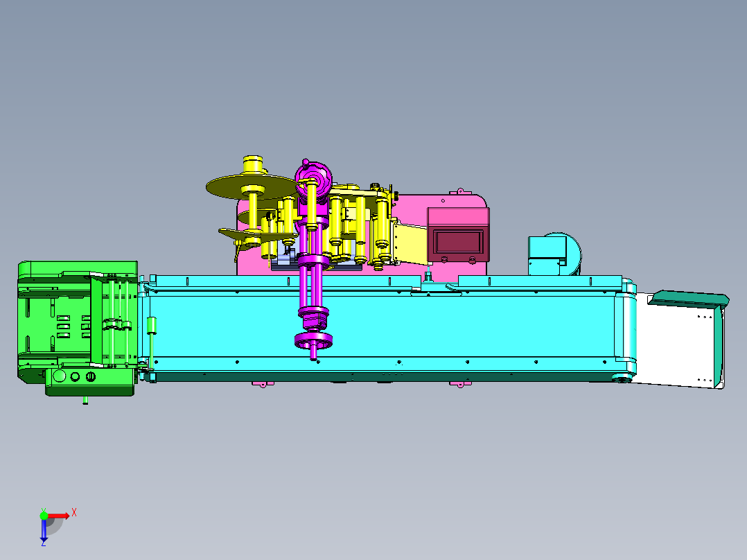Select the magenta handwheel at column bottom
747x560 pixels.
click(313, 340)
